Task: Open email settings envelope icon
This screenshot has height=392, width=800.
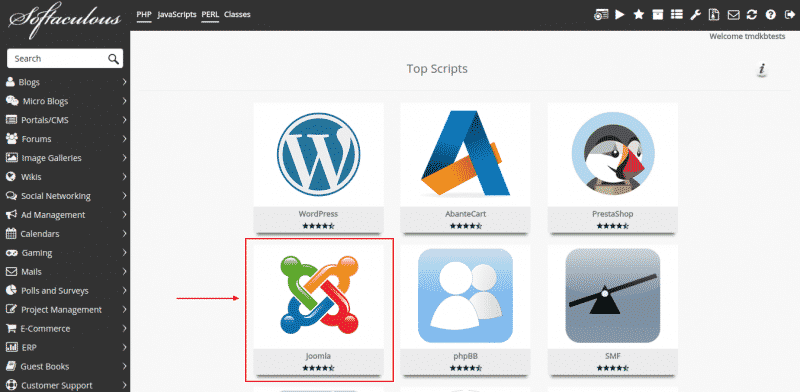Action: click(733, 15)
